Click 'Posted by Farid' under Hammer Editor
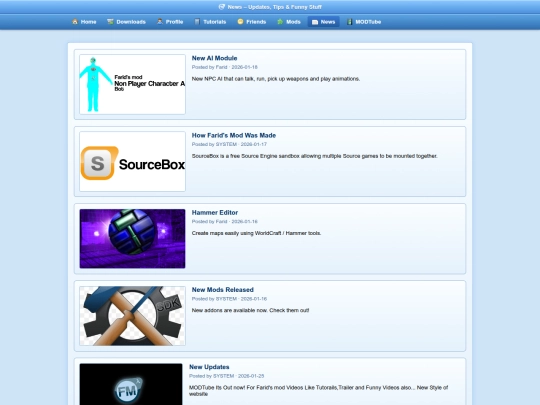 tap(209, 221)
